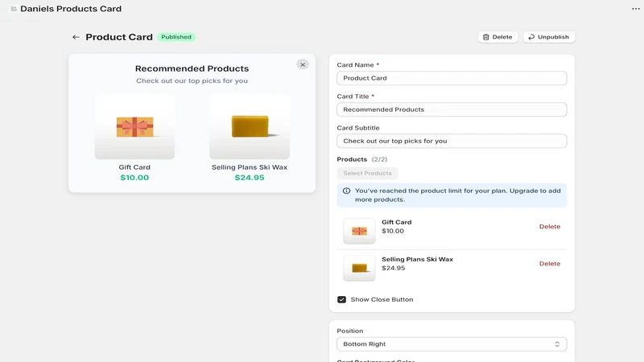Click the Products (2/2) counter label
Image resolution: width=644 pixels, height=362 pixels.
(361, 159)
